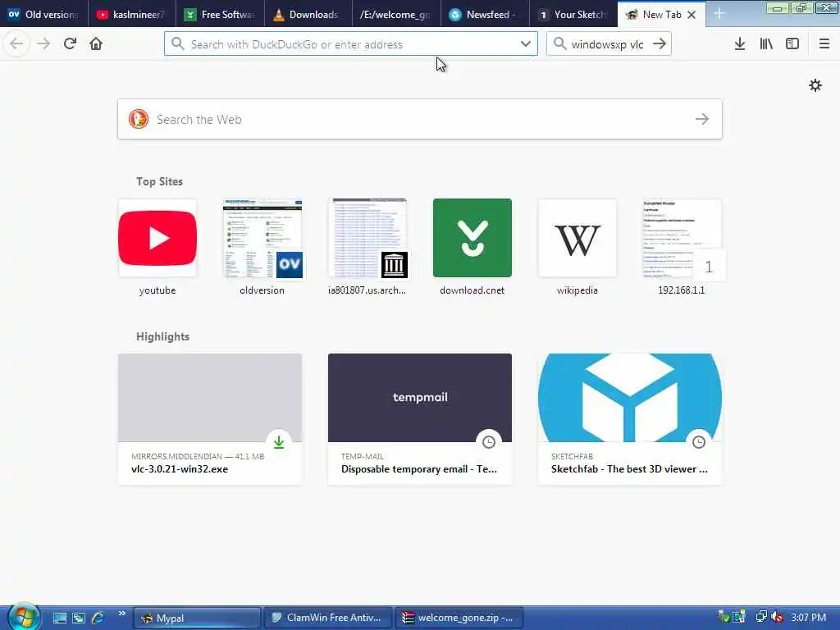Screen dimensions: 840x630
Task: Go back with the back arrow
Action: point(16,44)
